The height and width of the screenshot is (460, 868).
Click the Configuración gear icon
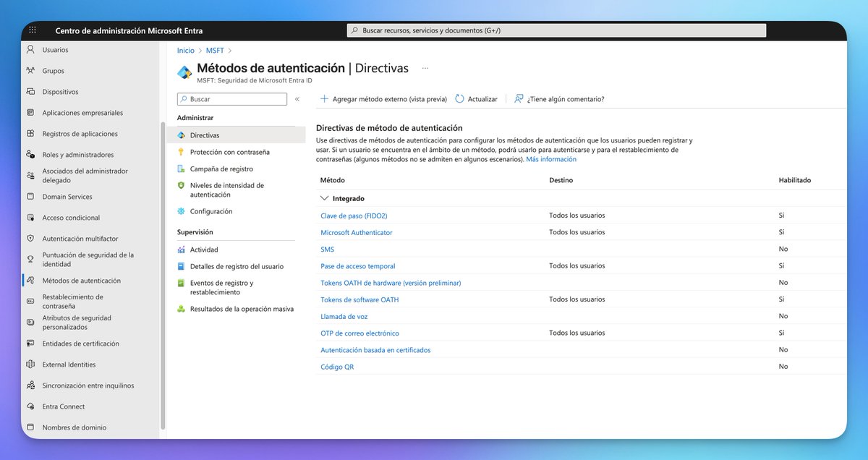[181, 211]
